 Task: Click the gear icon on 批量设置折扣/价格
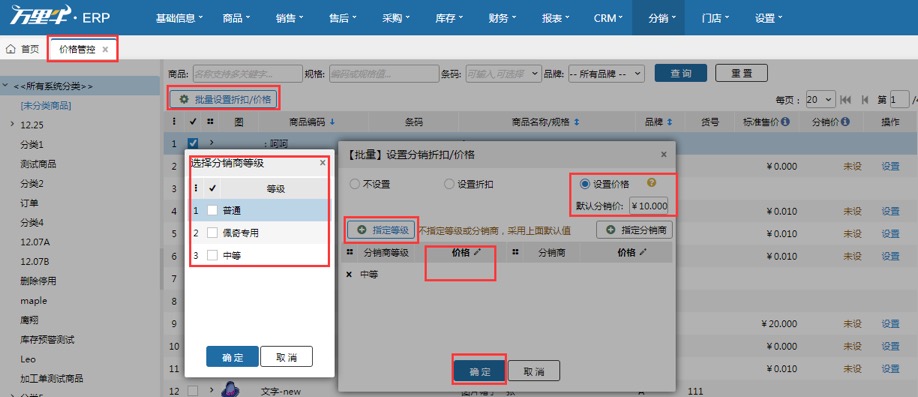184,100
